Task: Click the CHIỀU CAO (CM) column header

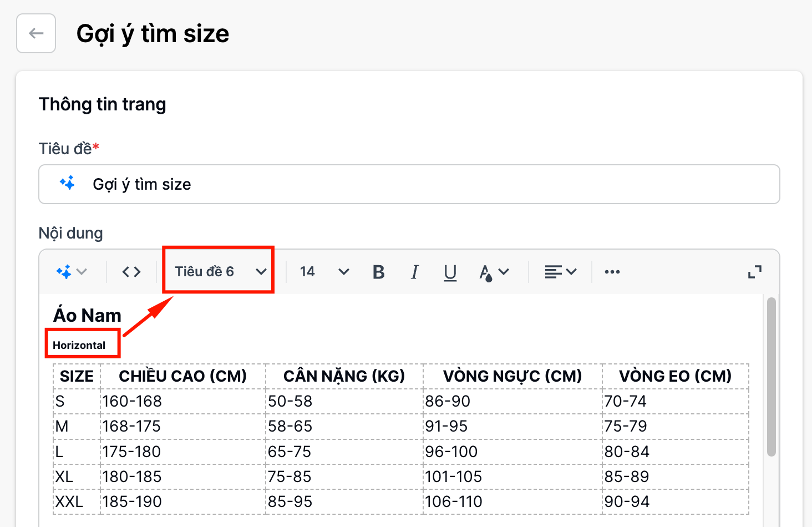Action: point(182,376)
